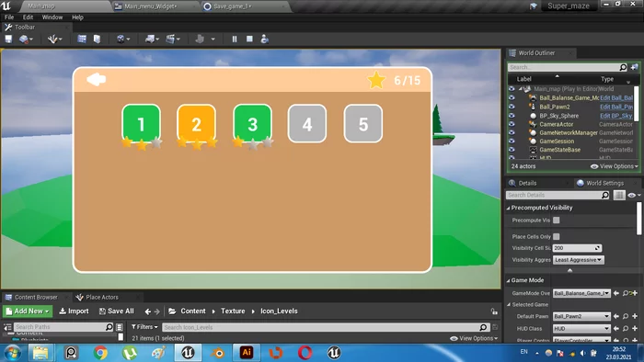Viewport: 644px width, 362px height.
Task: Enable the Precompute Visibility checkbox
Action: pos(556,221)
